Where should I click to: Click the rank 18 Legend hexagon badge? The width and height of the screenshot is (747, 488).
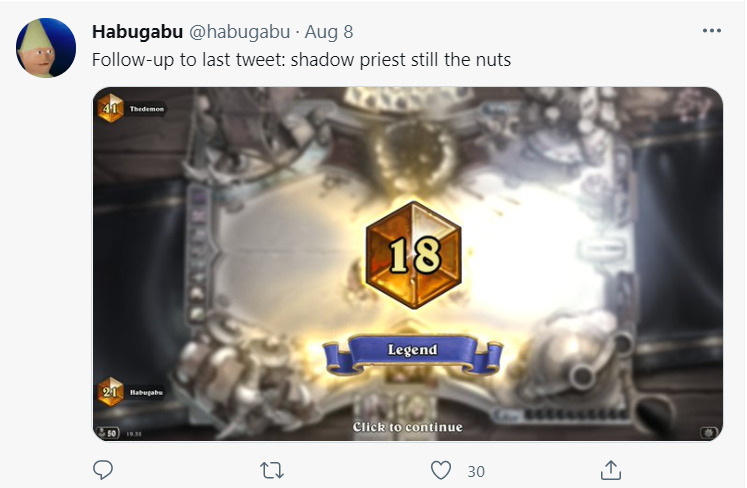pos(413,255)
